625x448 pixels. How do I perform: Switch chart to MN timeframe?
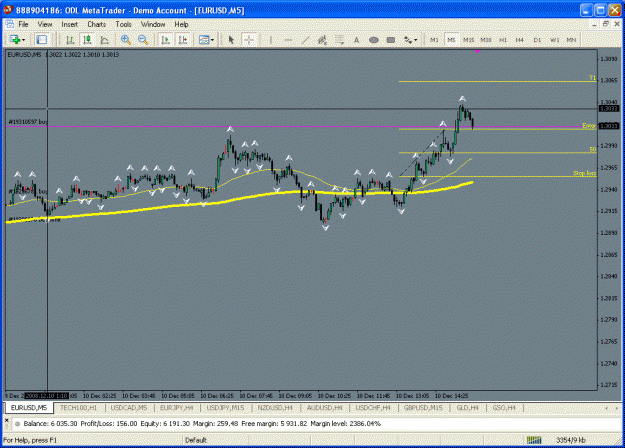(572, 40)
